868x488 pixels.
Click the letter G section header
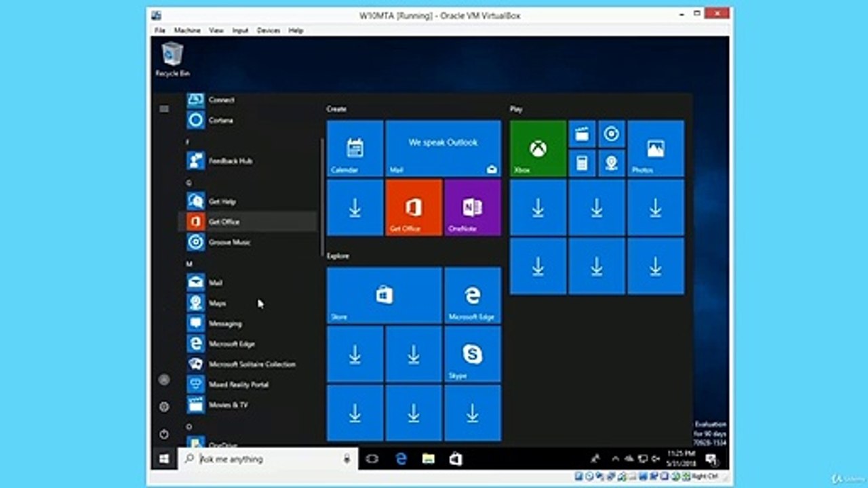click(189, 182)
